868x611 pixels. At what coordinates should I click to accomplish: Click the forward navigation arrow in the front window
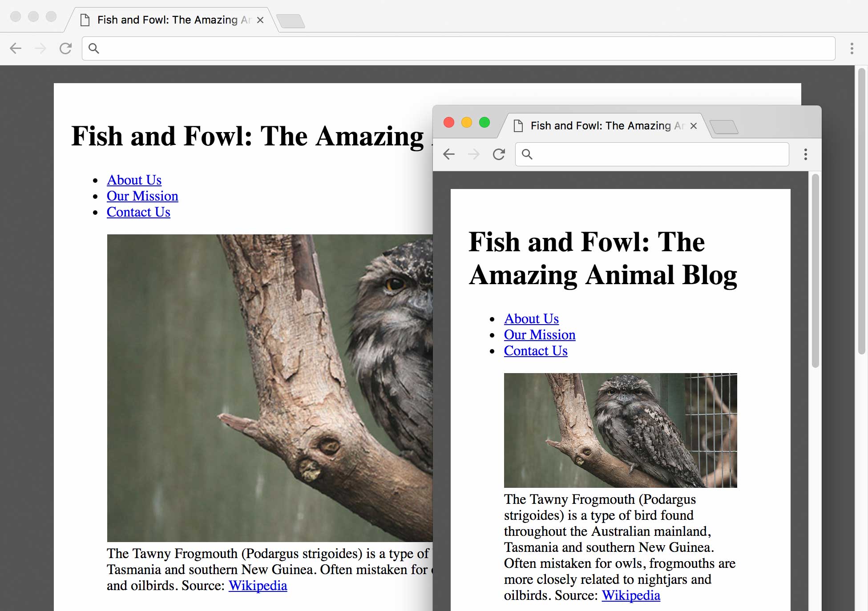(474, 154)
